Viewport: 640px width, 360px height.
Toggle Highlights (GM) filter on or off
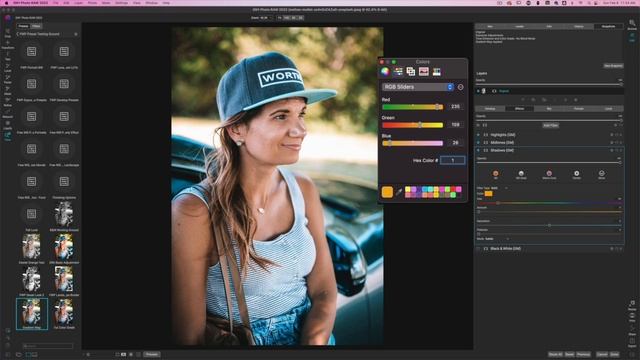coord(478,135)
